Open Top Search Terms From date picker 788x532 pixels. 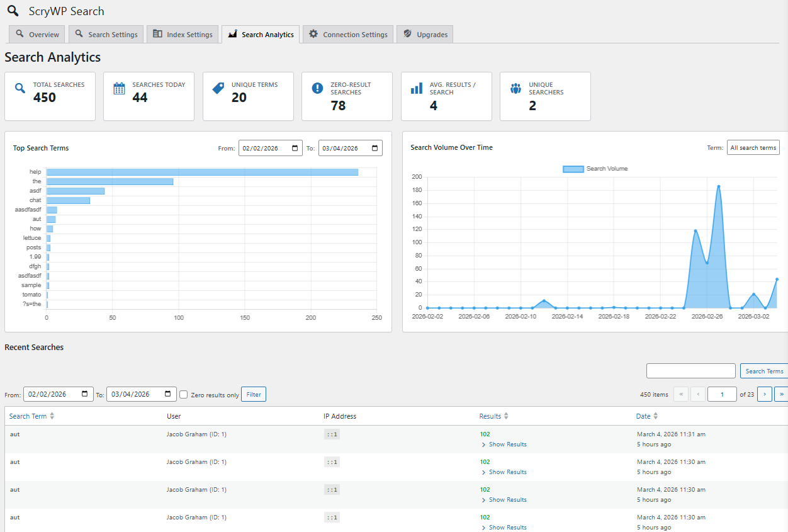295,149
